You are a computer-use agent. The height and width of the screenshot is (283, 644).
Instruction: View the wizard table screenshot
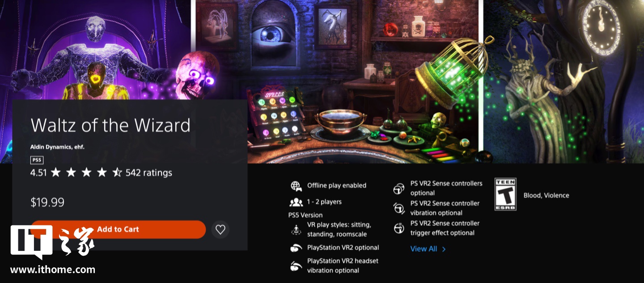[x=337, y=81]
